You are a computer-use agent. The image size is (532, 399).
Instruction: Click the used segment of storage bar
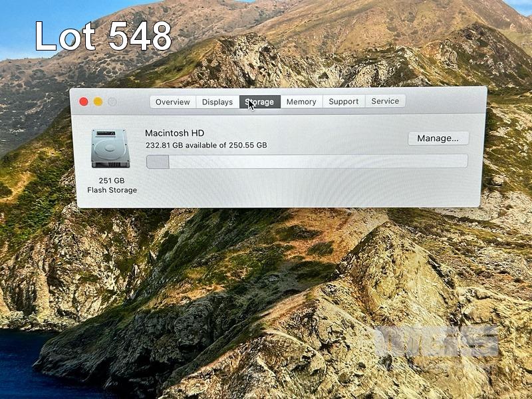pyautogui.click(x=158, y=162)
